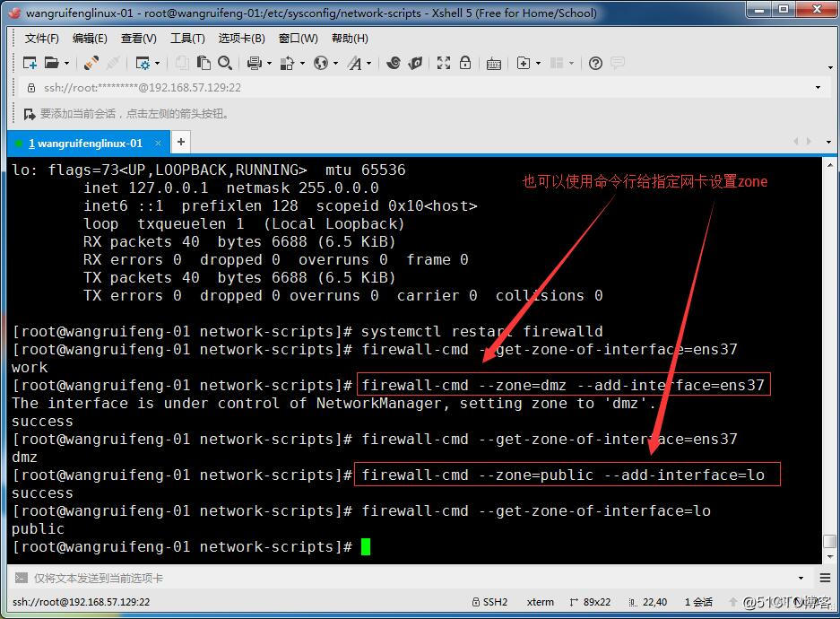Image resolution: width=840 pixels, height=619 pixels.
Task: Click the compose bar send-text input field
Action: click(412, 578)
